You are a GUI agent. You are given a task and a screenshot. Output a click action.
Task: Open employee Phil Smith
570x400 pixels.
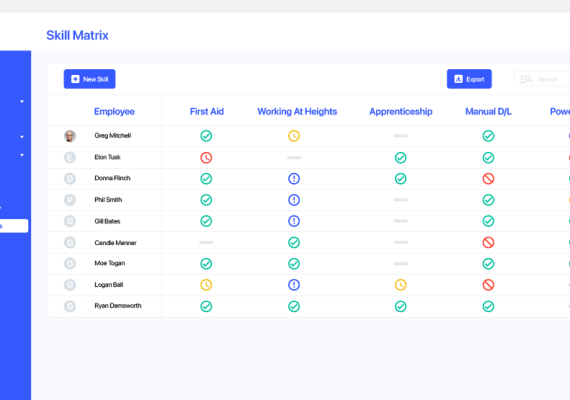pos(108,200)
